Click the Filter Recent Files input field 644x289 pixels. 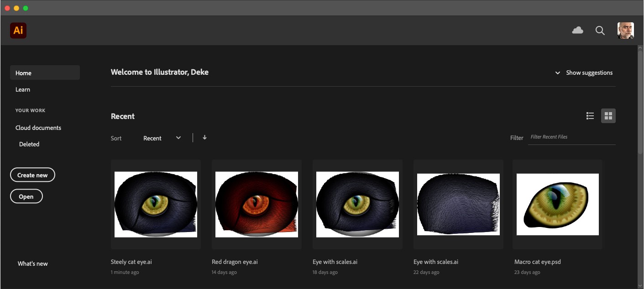(571, 137)
